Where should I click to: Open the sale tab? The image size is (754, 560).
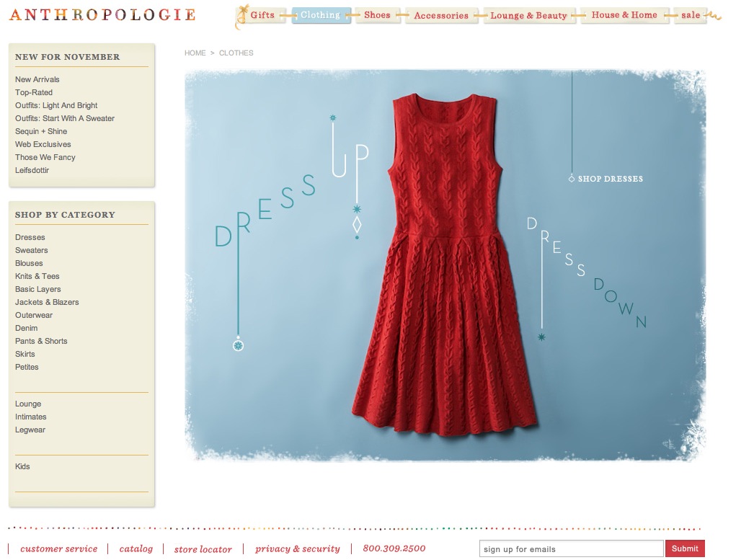point(691,15)
